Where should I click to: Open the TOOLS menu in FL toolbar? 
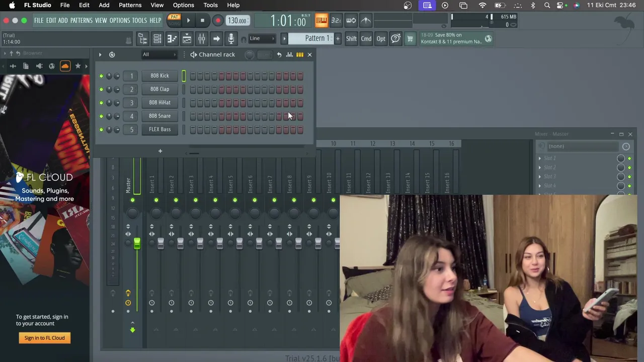pos(139,21)
